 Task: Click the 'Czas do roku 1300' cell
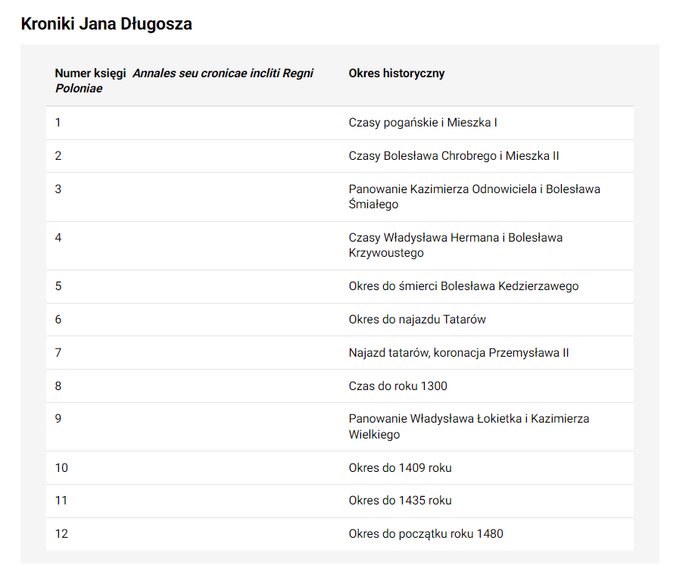pos(398,386)
